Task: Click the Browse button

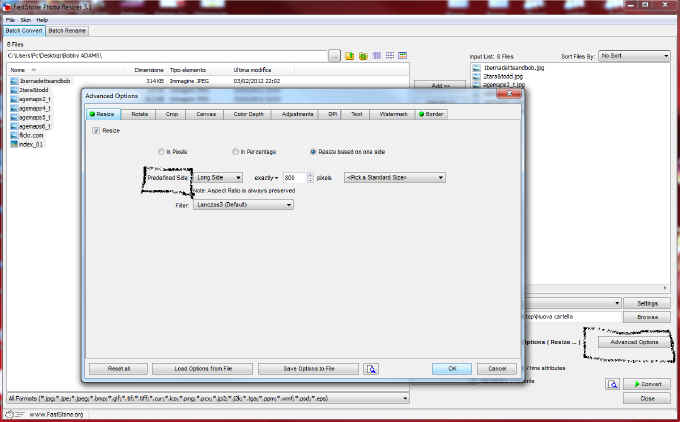Action: point(647,317)
